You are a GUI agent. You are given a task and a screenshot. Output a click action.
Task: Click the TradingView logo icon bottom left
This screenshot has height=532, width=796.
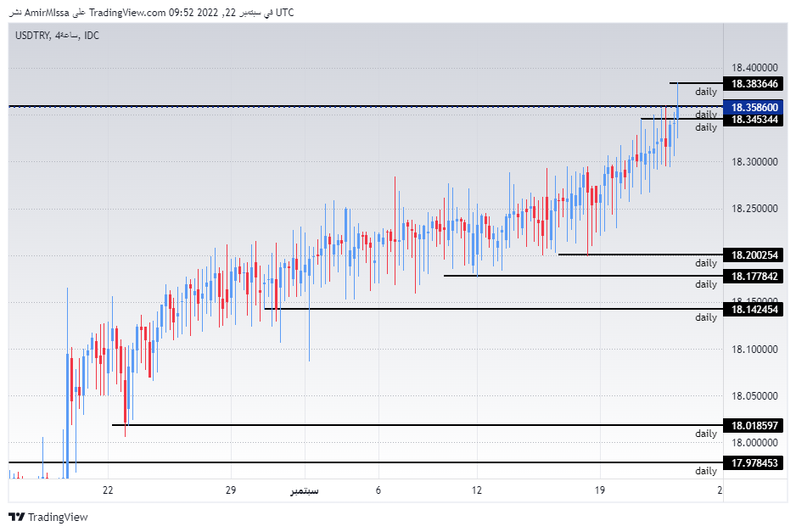17,516
